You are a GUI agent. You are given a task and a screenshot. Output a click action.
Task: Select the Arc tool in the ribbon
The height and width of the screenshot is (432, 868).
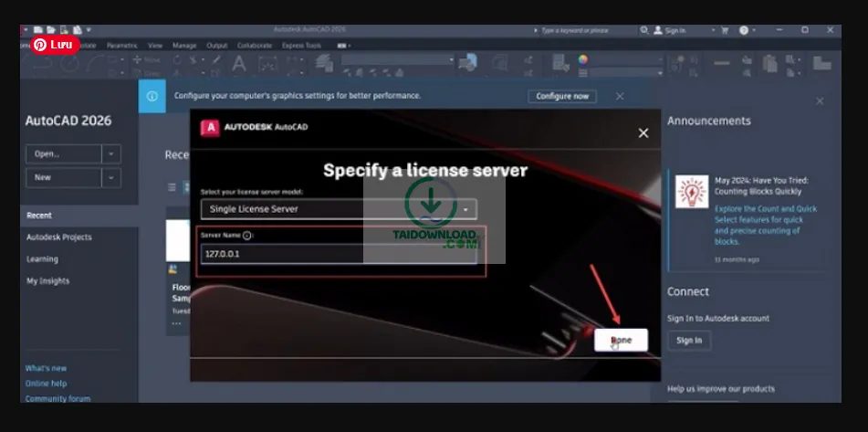97,64
